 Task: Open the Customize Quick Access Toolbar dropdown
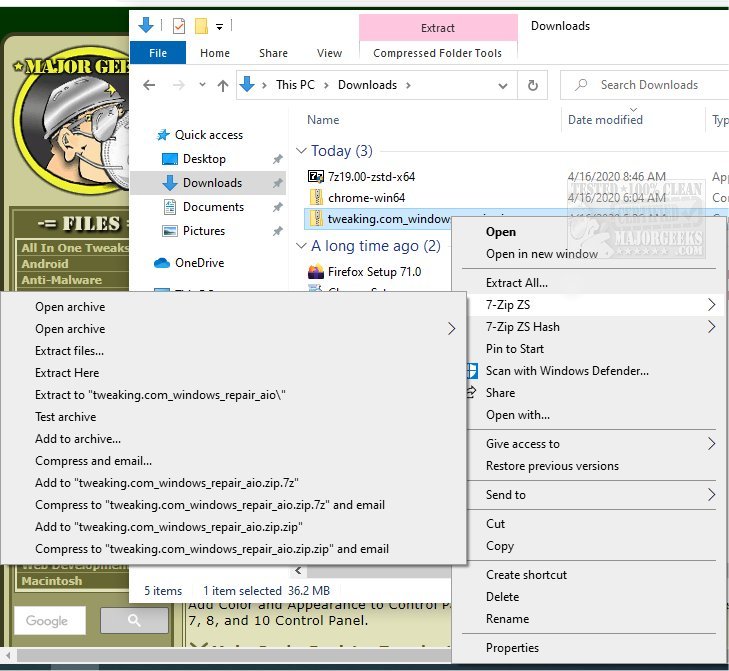(x=220, y=25)
